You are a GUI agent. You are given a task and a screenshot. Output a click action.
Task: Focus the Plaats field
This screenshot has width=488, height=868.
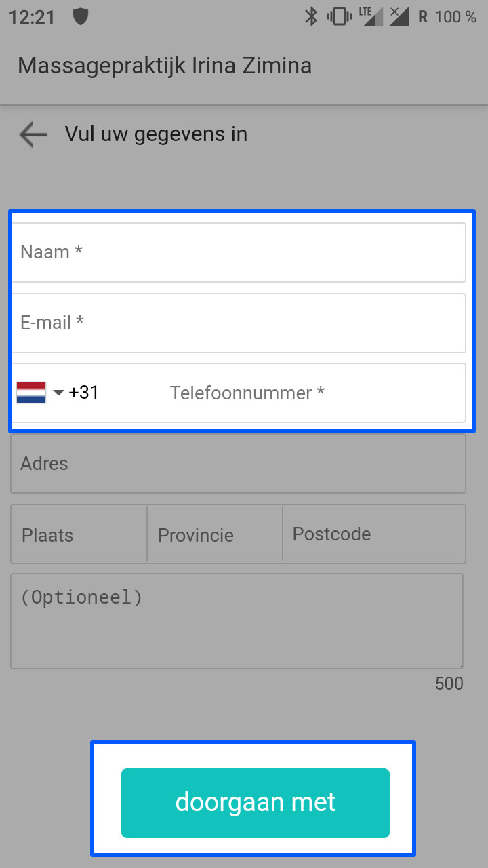click(79, 534)
